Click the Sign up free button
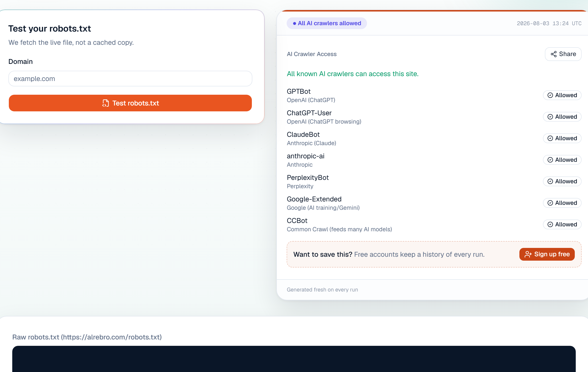588x372 pixels. click(x=547, y=254)
